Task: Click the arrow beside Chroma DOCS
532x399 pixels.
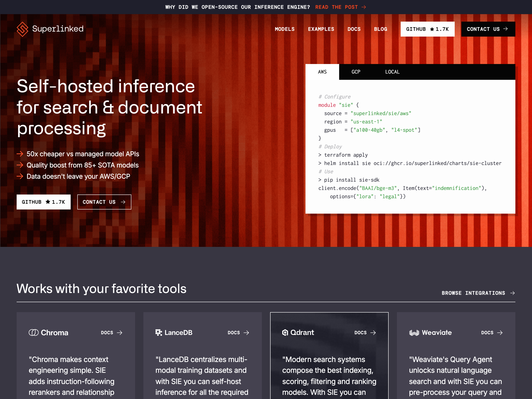Action: click(119, 333)
